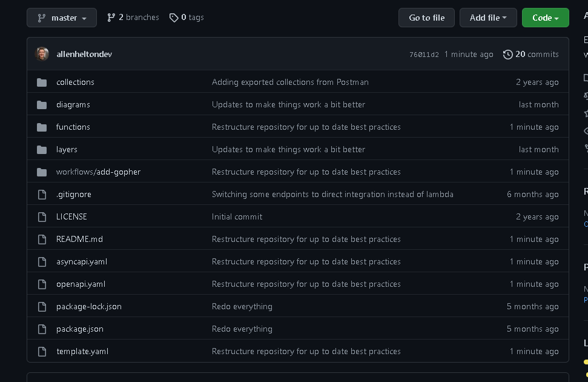
Task: Click the allenheltondev avatar image
Action: pyautogui.click(x=42, y=54)
